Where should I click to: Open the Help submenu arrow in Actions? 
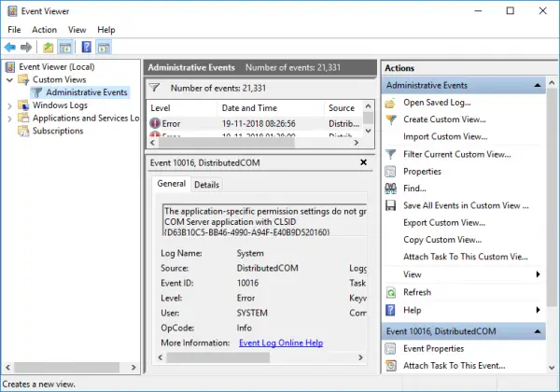click(538, 310)
